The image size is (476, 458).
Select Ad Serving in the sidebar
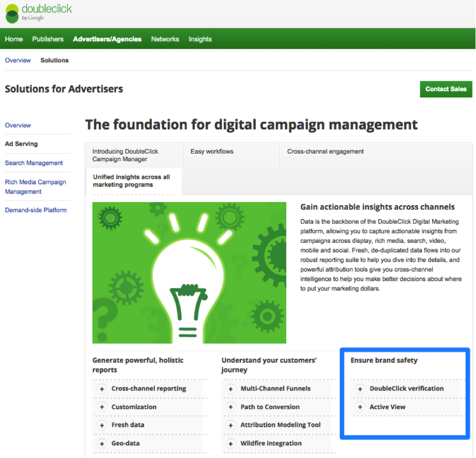coord(21,144)
